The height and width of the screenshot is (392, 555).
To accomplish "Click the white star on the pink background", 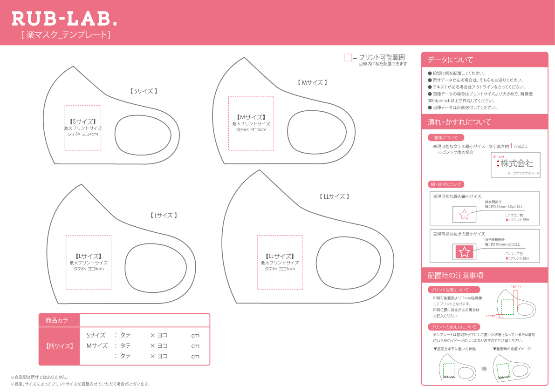I will [464, 252].
